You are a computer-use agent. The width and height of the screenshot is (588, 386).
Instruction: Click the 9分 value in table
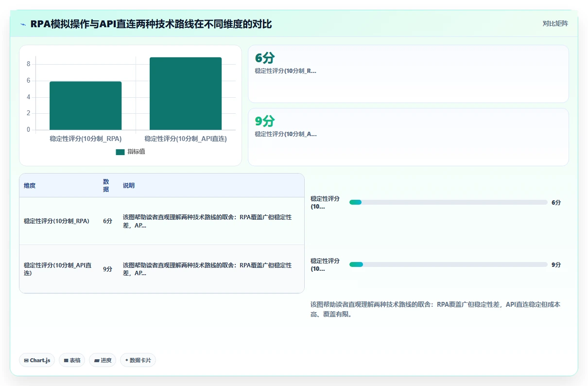pos(107,269)
